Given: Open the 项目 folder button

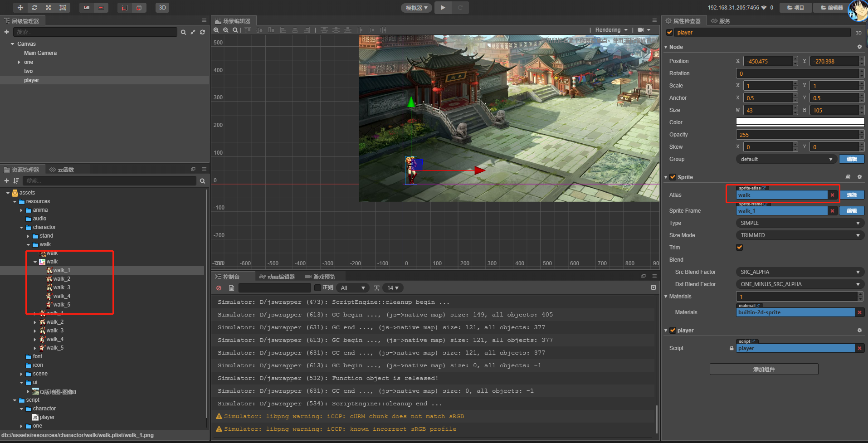Looking at the screenshot, I should pyautogui.click(x=795, y=8).
